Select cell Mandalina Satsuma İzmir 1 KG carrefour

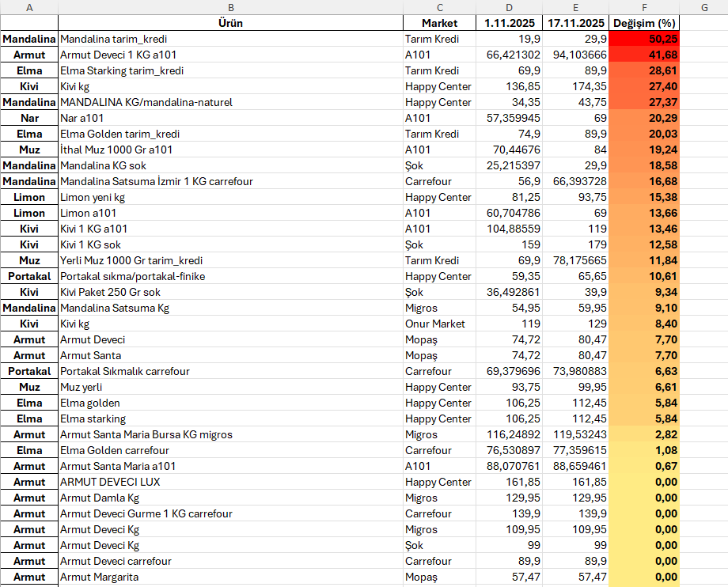pyautogui.click(x=231, y=181)
